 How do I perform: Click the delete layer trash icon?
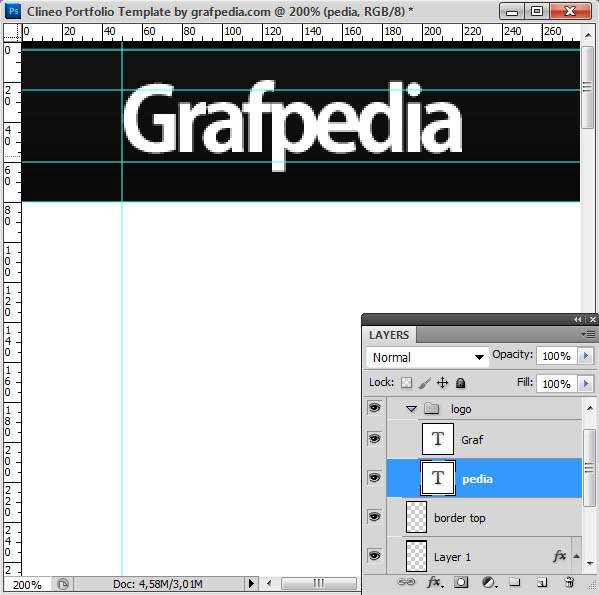click(569, 582)
